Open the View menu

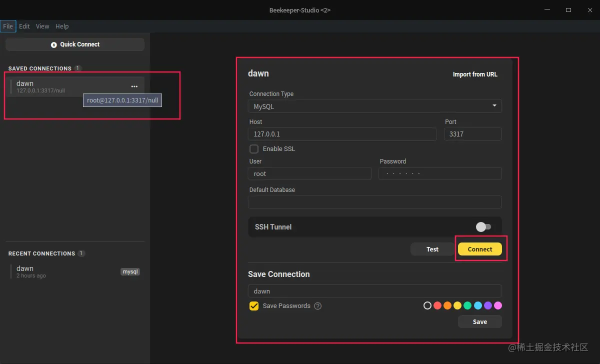(42, 26)
